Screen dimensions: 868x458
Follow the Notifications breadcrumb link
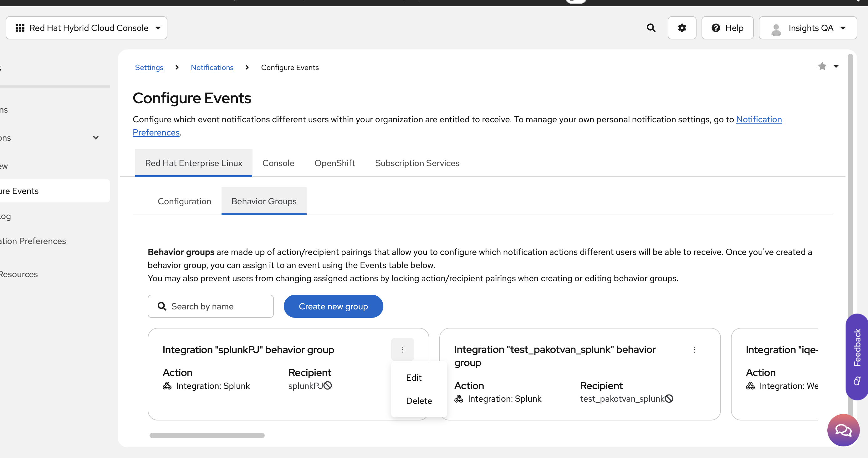(x=212, y=67)
